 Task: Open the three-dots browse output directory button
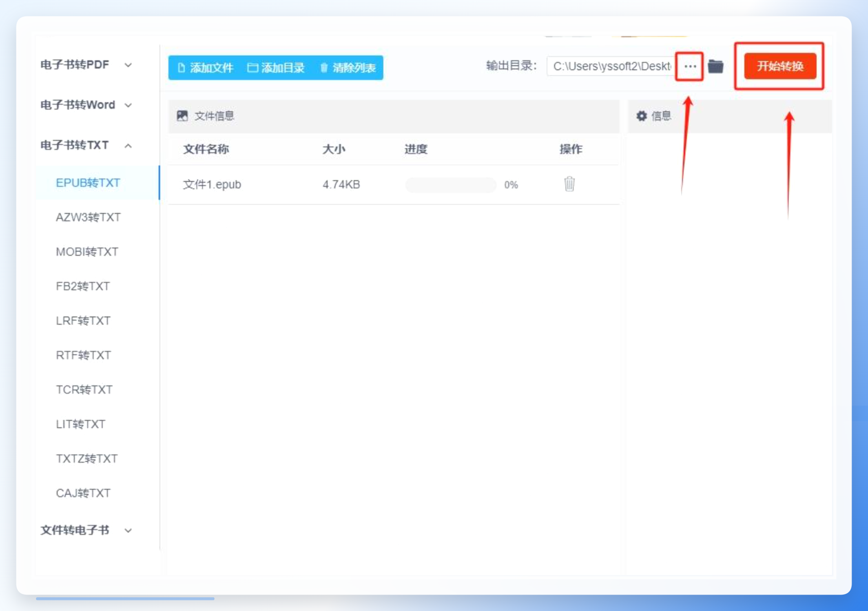pyautogui.click(x=689, y=67)
